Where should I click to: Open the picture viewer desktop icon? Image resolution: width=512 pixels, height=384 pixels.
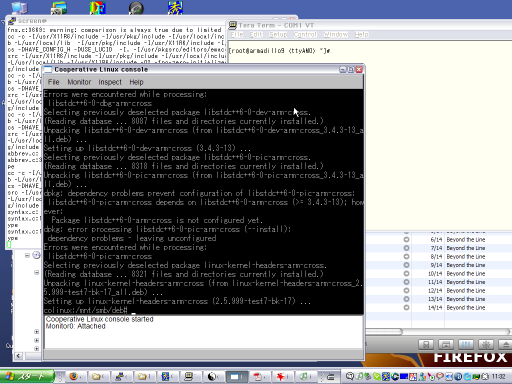tap(59, 8)
